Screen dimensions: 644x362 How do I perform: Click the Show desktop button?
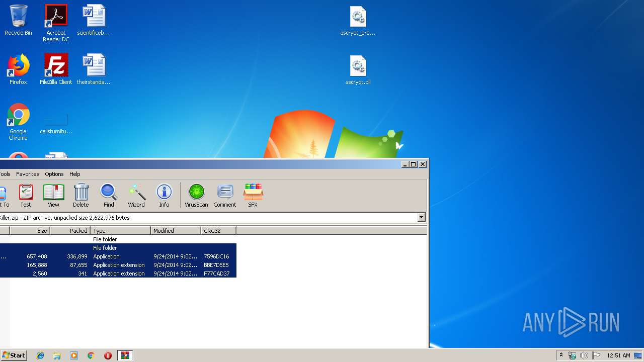[638, 355]
